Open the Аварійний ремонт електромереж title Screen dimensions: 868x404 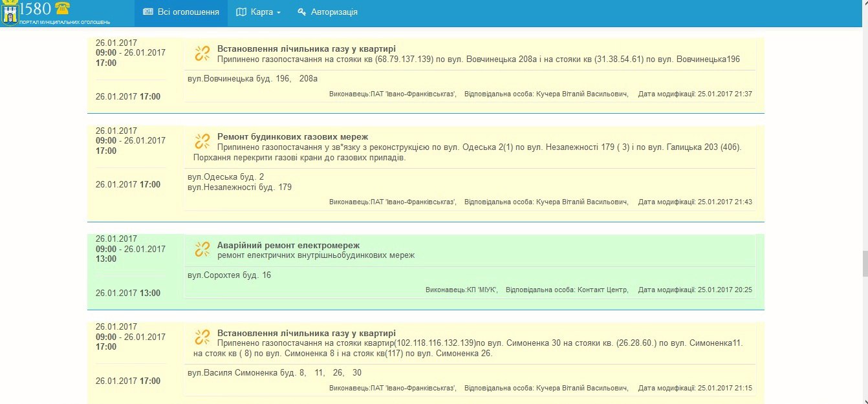coord(288,245)
